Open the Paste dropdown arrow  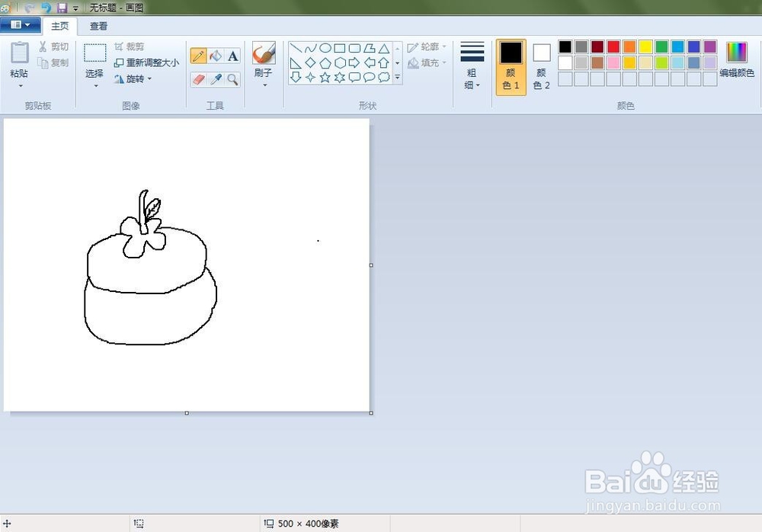point(21,86)
